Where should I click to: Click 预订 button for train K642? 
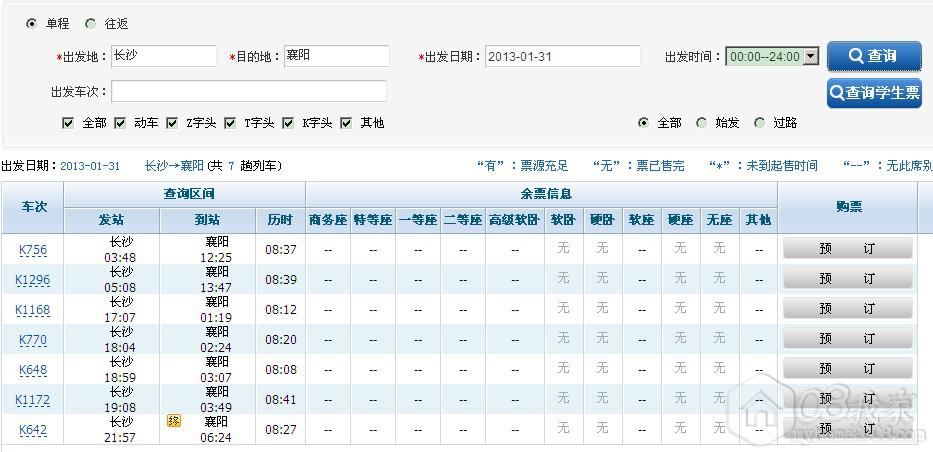tap(847, 429)
